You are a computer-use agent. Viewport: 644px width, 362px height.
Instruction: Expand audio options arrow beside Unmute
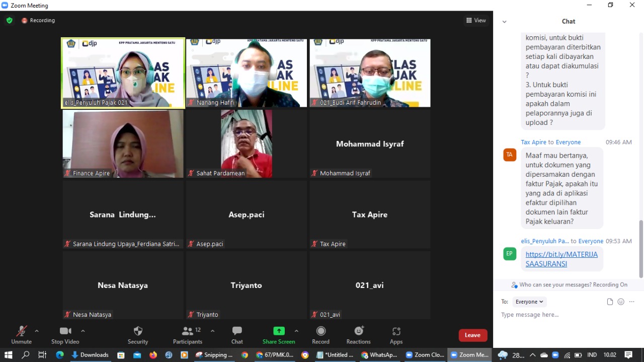tap(37, 331)
